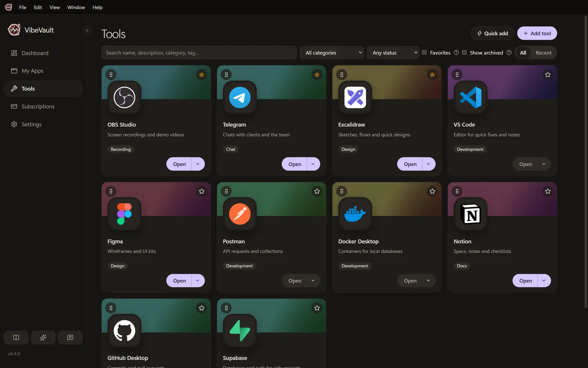Click the Postman app icon
Screen dimensions: 588x368
(240, 214)
